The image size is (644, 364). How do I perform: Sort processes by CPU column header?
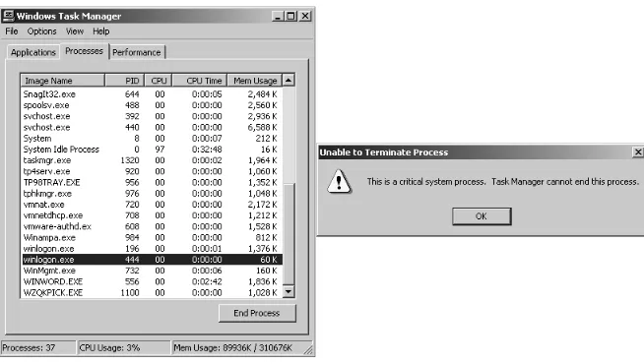tap(159, 81)
